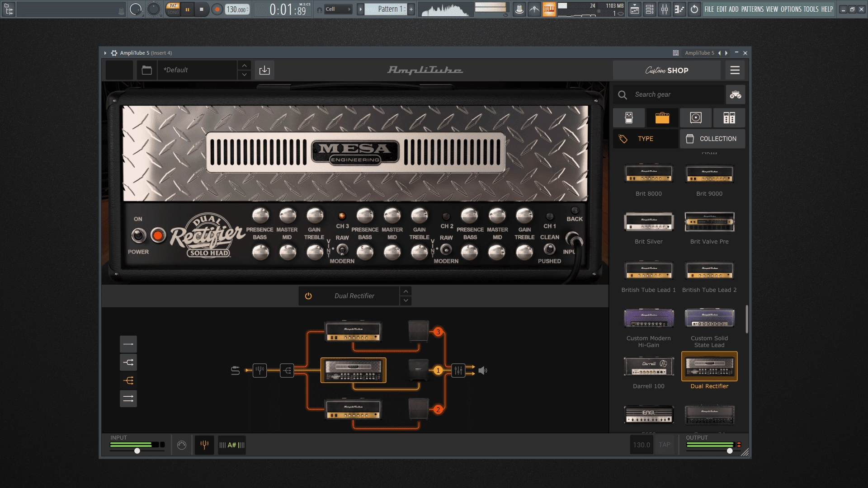Click the TAP tempo button
The height and width of the screenshot is (488, 868).
click(664, 445)
